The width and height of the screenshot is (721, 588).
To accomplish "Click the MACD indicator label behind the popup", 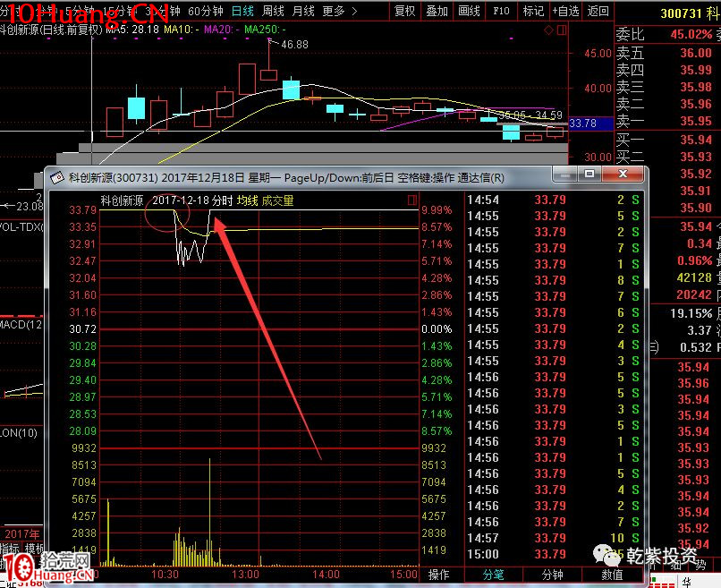I will (x=21, y=325).
